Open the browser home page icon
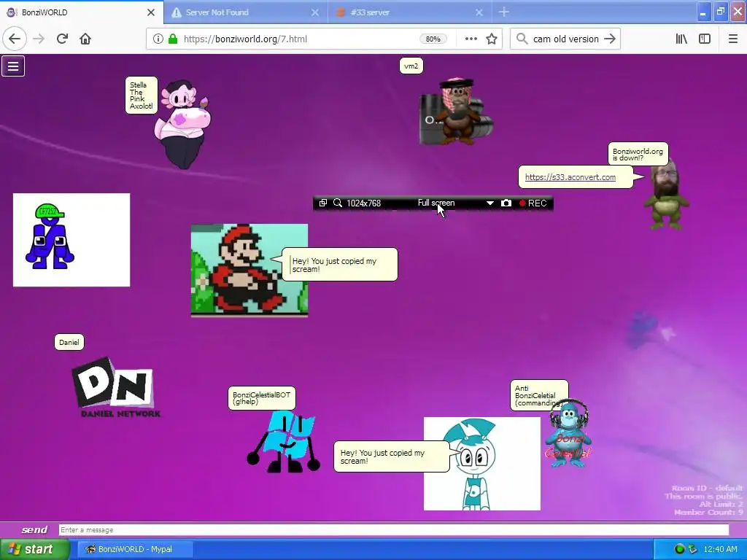The height and width of the screenshot is (560, 747). click(85, 39)
